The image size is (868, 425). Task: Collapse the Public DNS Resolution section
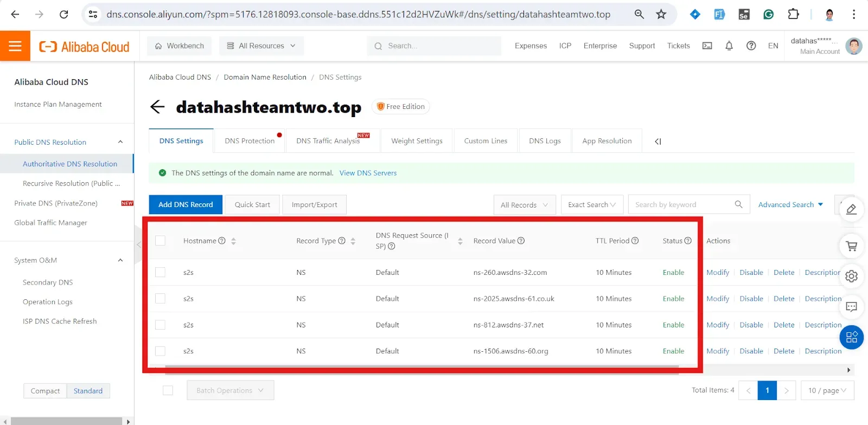pyautogui.click(x=120, y=142)
